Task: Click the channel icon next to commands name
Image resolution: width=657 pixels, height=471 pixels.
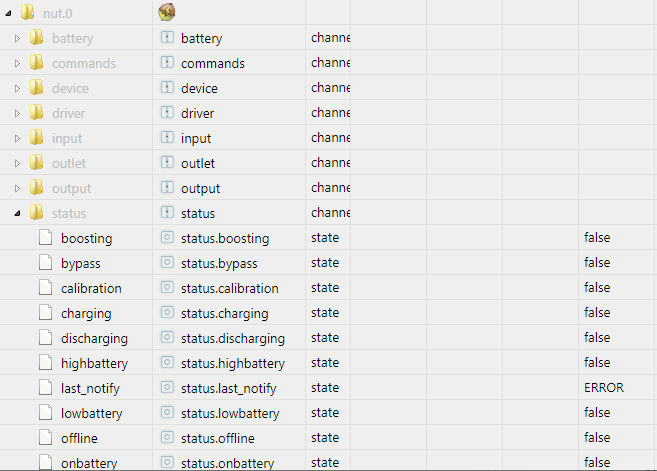Action: [x=167, y=62]
